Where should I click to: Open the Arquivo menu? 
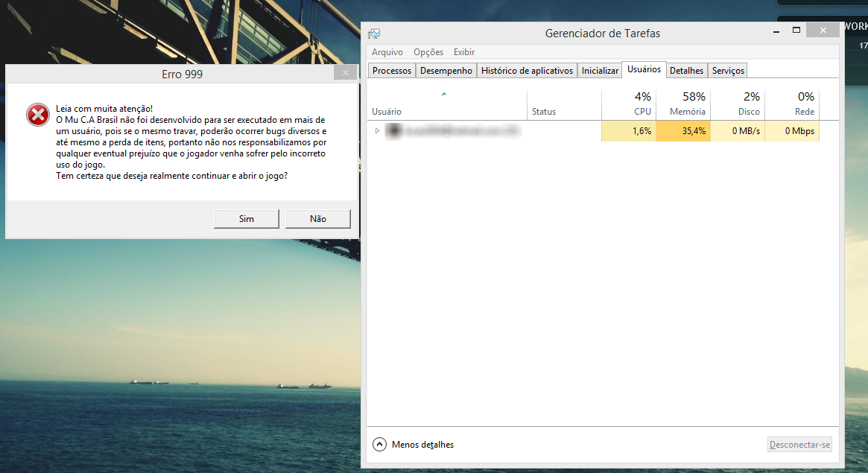[387, 52]
